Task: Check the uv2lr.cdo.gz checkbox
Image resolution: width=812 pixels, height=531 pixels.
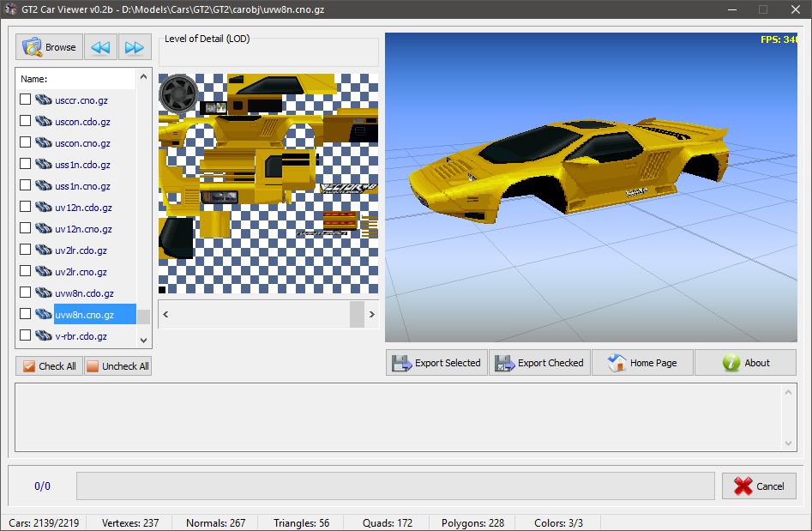Action: point(26,250)
